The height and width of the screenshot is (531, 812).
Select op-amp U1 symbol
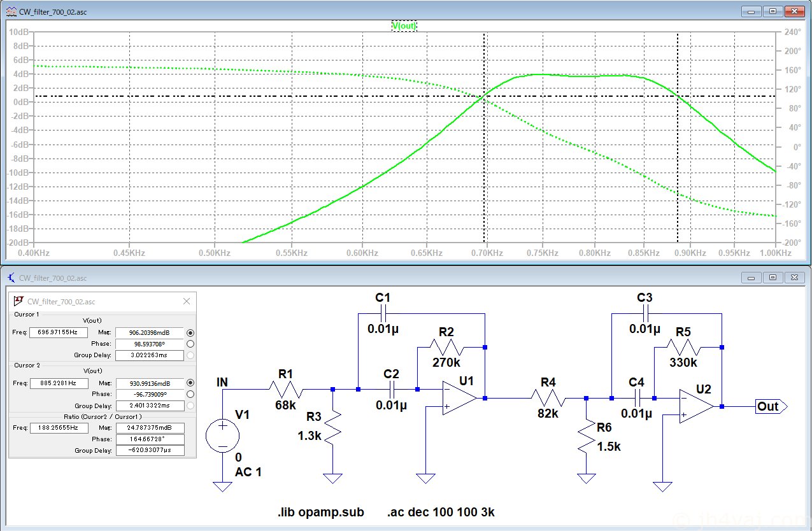click(460, 399)
